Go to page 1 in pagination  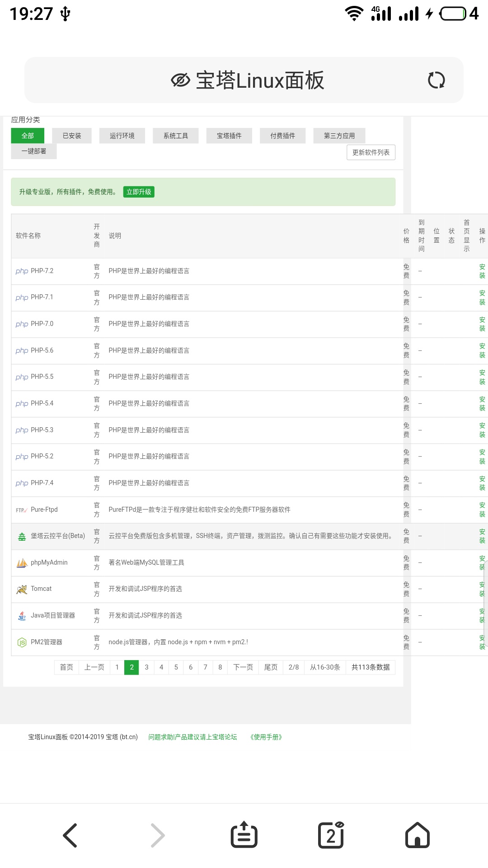pos(117,667)
